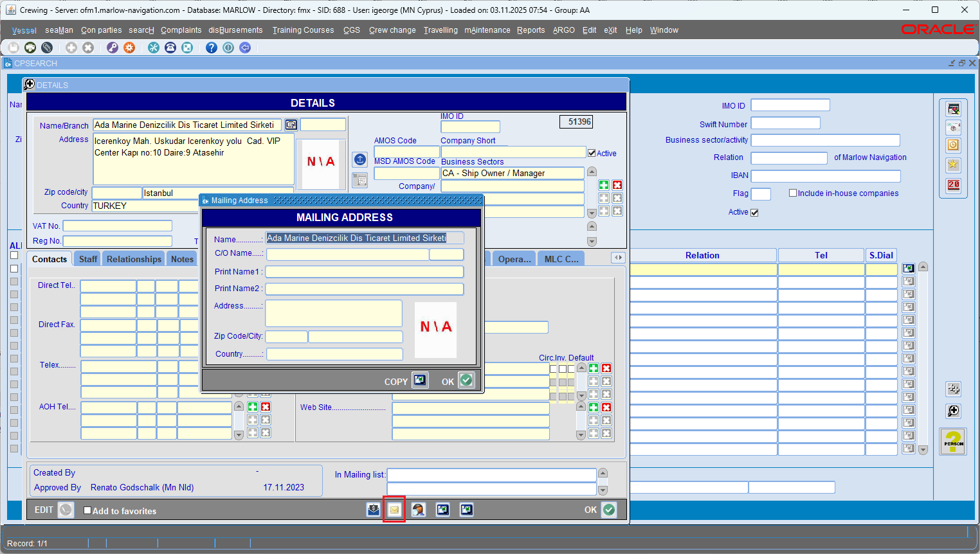Click the blue help question mark icon
The width and height of the screenshot is (980, 554).
tap(212, 48)
